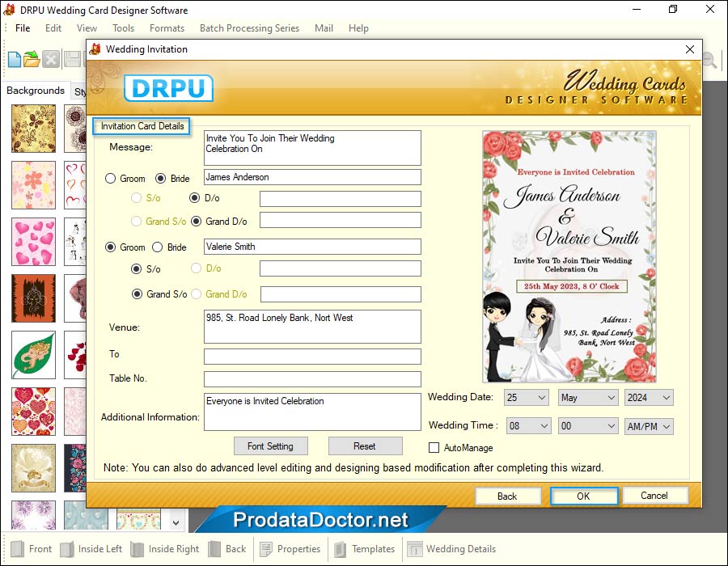Cancel the Wedding Invitation dialog
Screen dimensions: 728x566
click(654, 496)
